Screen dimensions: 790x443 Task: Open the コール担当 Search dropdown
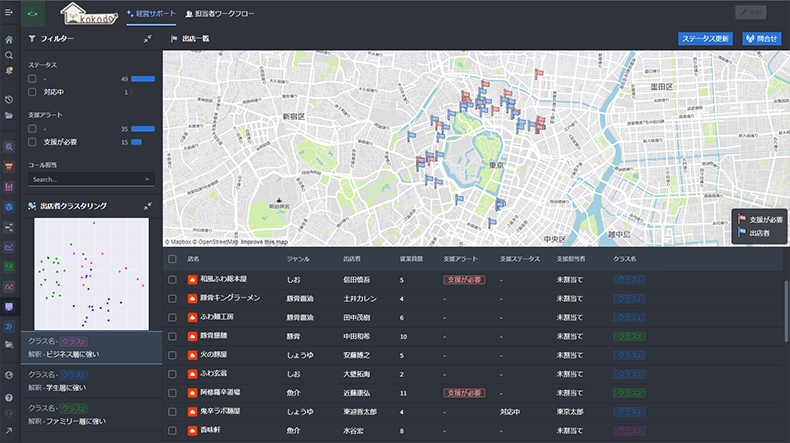pos(91,179)
